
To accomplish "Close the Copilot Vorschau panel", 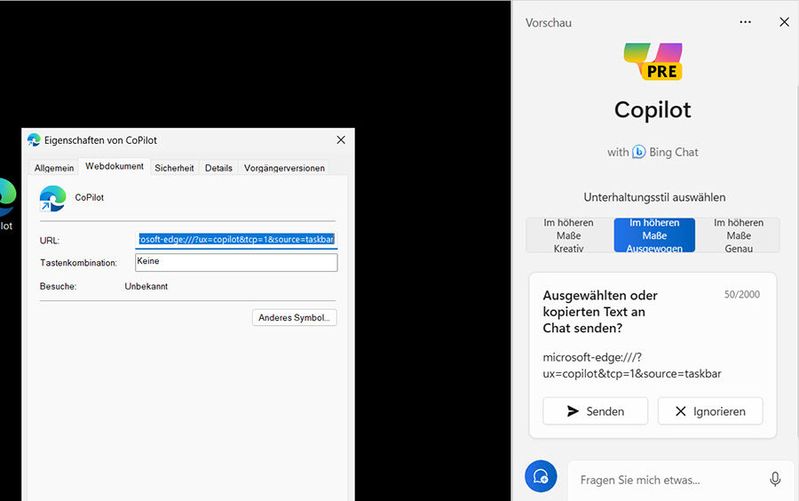I will [x=784, y=22].
